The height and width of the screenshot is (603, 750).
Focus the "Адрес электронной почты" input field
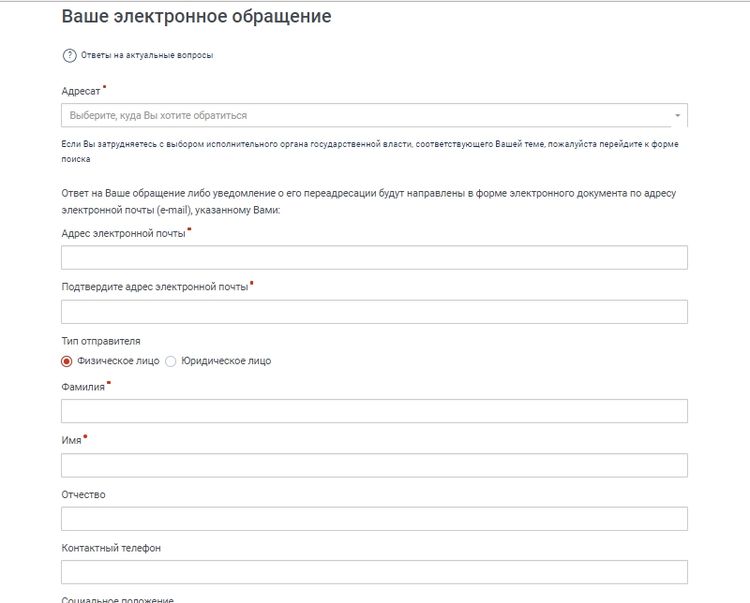pyautogui.click(x=374, y=258)
